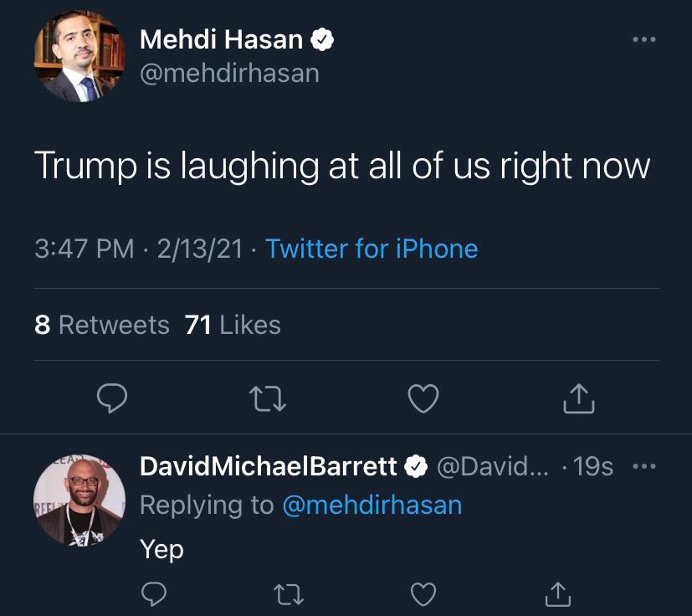This screenshot has height=616, width=692.
Task: Retweet Mehdi Hasan's tweet
Action: [268, 399]
